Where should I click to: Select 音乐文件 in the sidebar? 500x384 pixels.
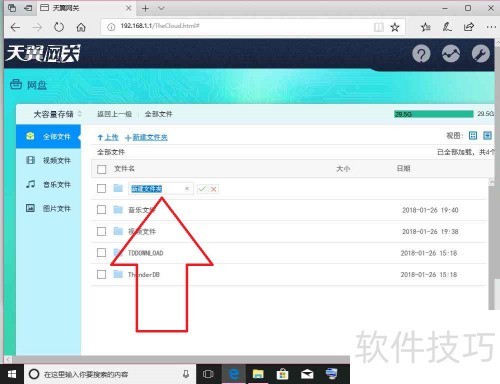[x=49, y=184]
